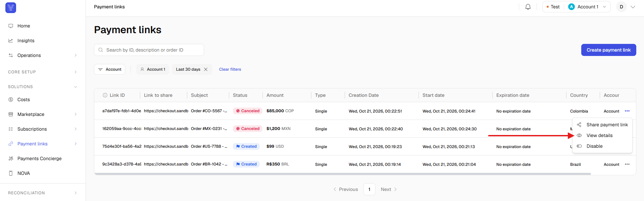Expand the Payment links sidebar menu
The width and height of the screenshot is (644, 201).
pyautogui.click(x=43, y=144)
